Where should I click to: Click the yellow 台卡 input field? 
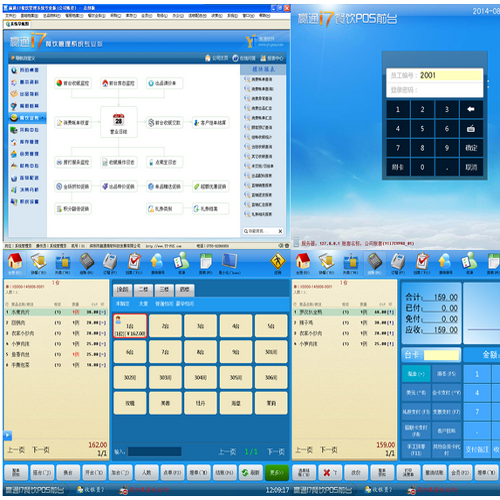tap(441, 355)
